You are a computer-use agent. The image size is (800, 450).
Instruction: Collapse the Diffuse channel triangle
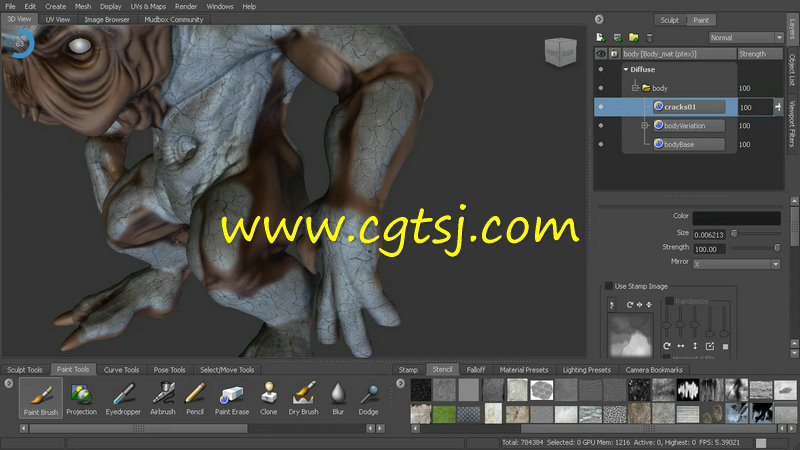coord(626,69)
